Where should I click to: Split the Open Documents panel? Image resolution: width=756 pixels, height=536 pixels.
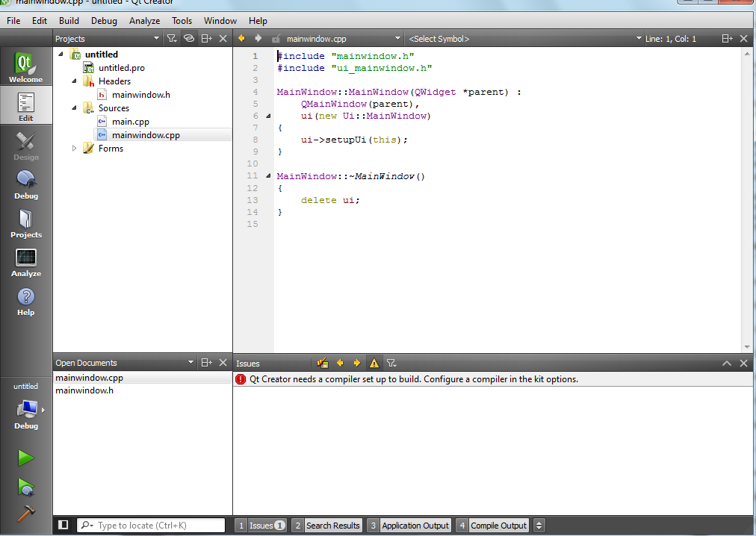[206, 363]
